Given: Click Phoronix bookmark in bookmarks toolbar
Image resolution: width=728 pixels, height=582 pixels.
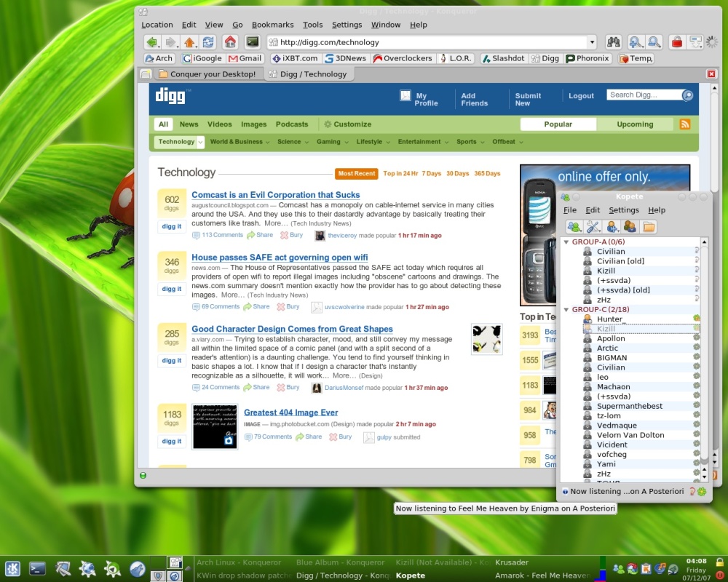Looking at the screenshot, I should [587, 58].
